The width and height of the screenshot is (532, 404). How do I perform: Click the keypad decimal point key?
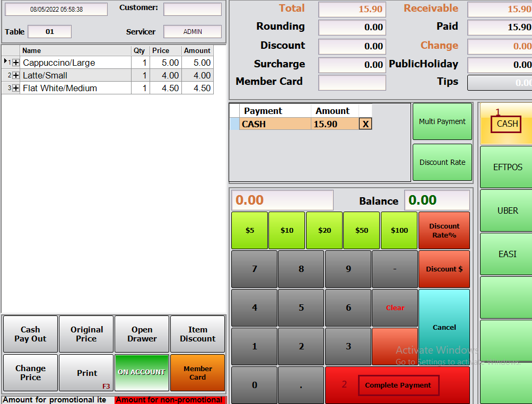[301, 385]
